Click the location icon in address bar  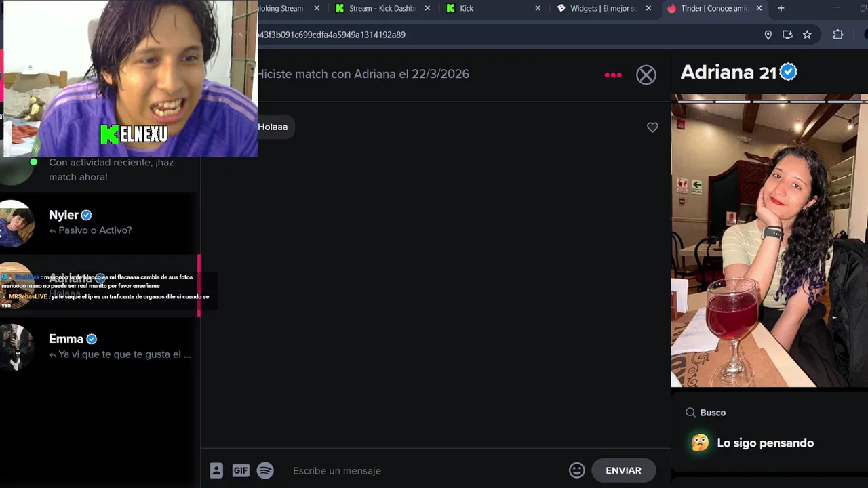point(768,35)
